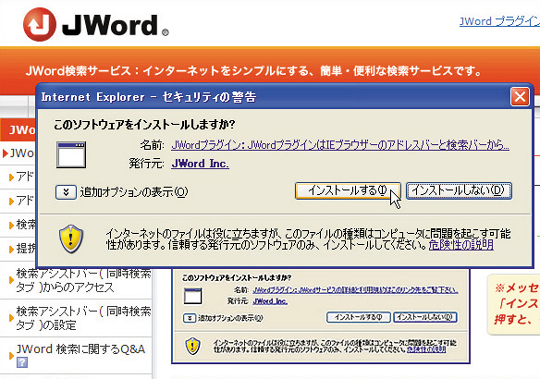Viewport: 540px width, 379px height.
Task: Open the JWordプラグイン name link in dialog
Action: coord(340,145)
